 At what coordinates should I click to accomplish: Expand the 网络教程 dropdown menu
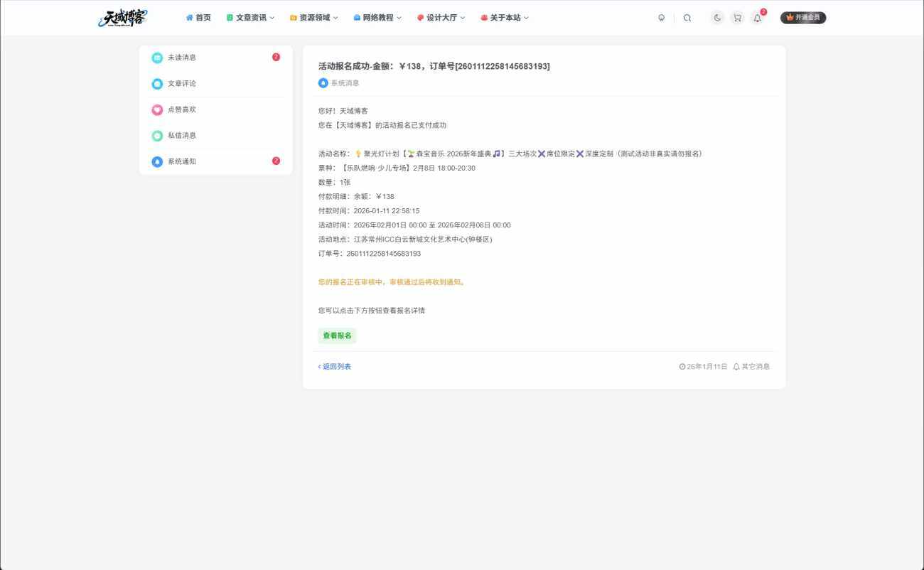pos(377,18)
